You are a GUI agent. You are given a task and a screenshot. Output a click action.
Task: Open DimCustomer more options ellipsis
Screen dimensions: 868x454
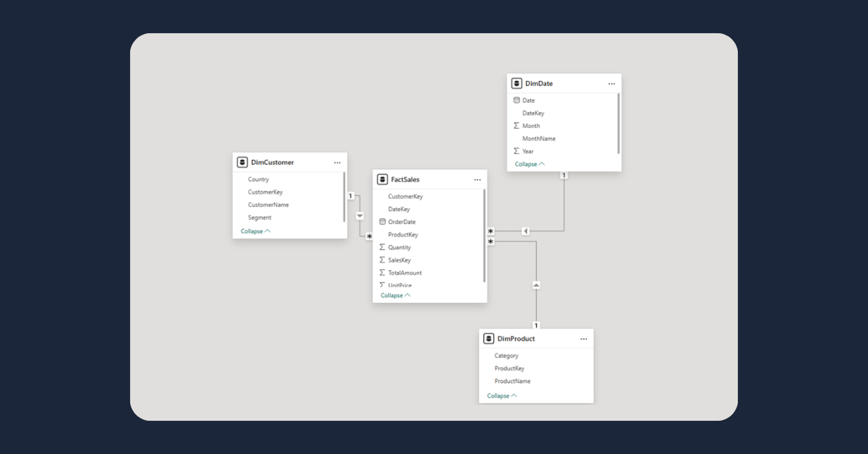(337, 163)
